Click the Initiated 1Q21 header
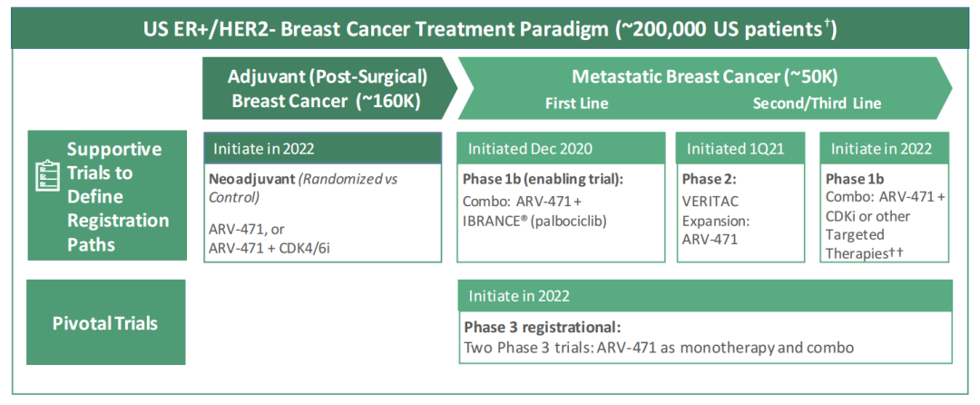The width and height of the screenshot is (980, 405). click(740, 148)
